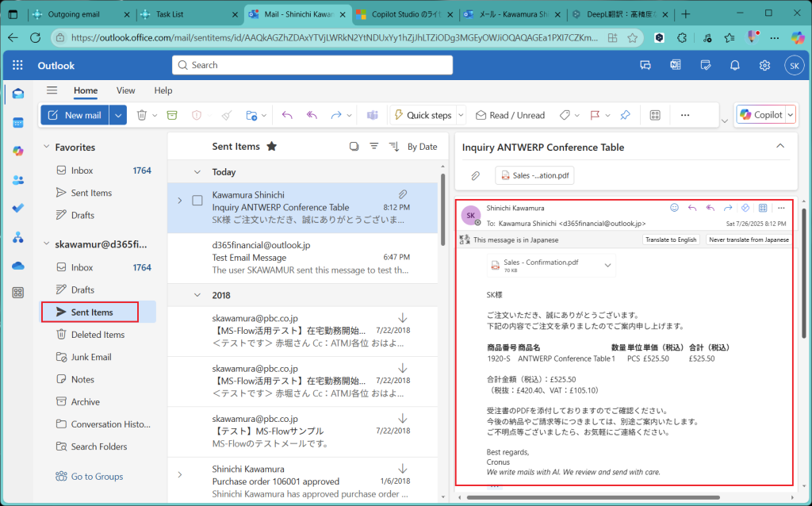Click Never translate from Japanese
Viewport: 812px width, 506px height.
pyautogui.click(x=749, y=240)
